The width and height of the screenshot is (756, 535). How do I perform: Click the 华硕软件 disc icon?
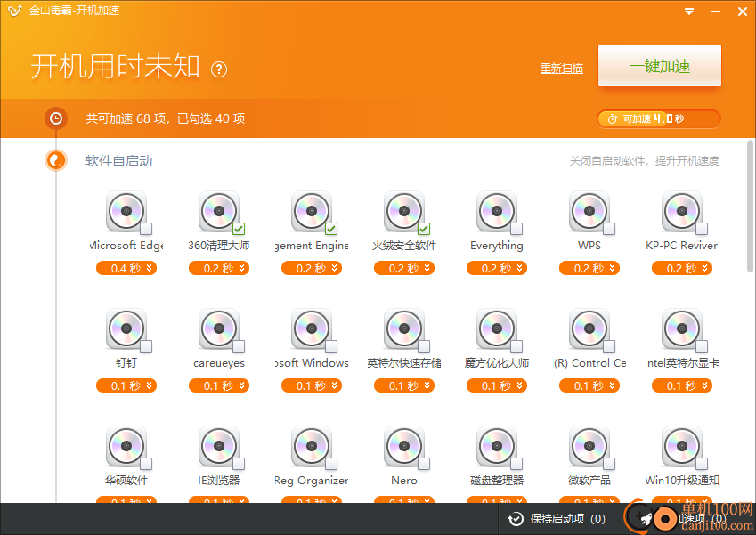pyautogui.click(x=126, y=446)
